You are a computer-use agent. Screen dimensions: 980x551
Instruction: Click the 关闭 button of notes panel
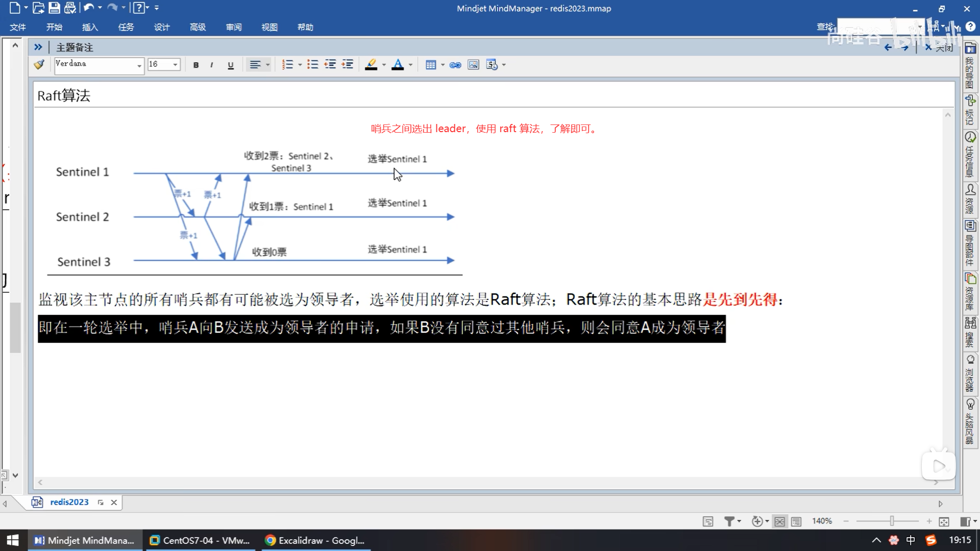pos(939,47)
